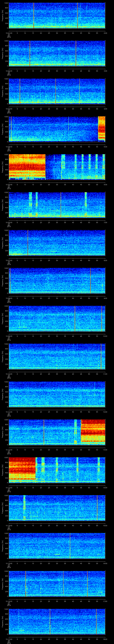Open the spectrogram panel starting at 10:01:00
Viewport: 114px width, 644px height.
click(x=57, y=16)
